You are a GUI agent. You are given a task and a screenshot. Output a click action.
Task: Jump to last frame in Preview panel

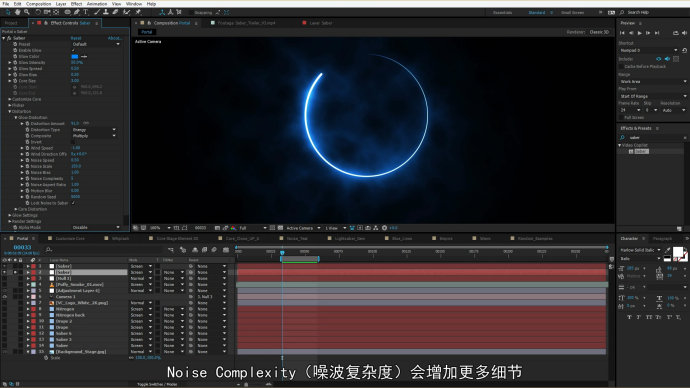click(657, 33)
